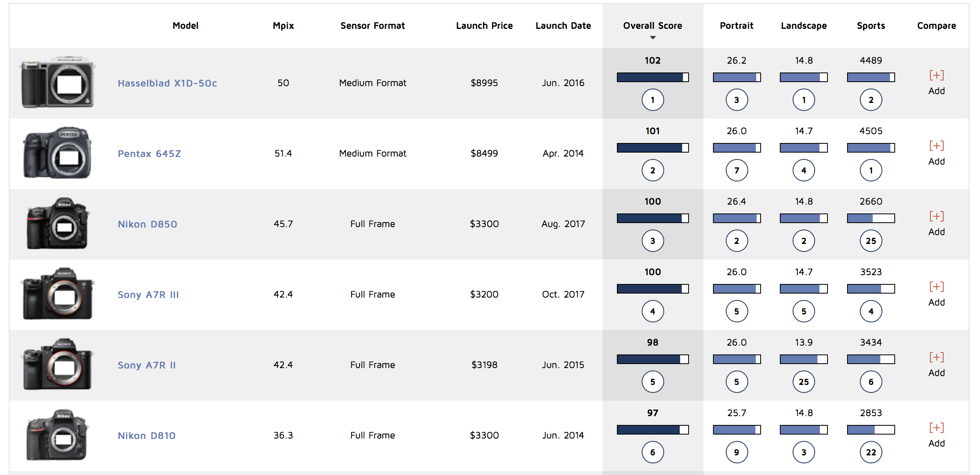The width and height of the screenshot is (980, 475).
Task: Sort table by Portrait column
Action: pyautogui.click(x=736, y=26)
